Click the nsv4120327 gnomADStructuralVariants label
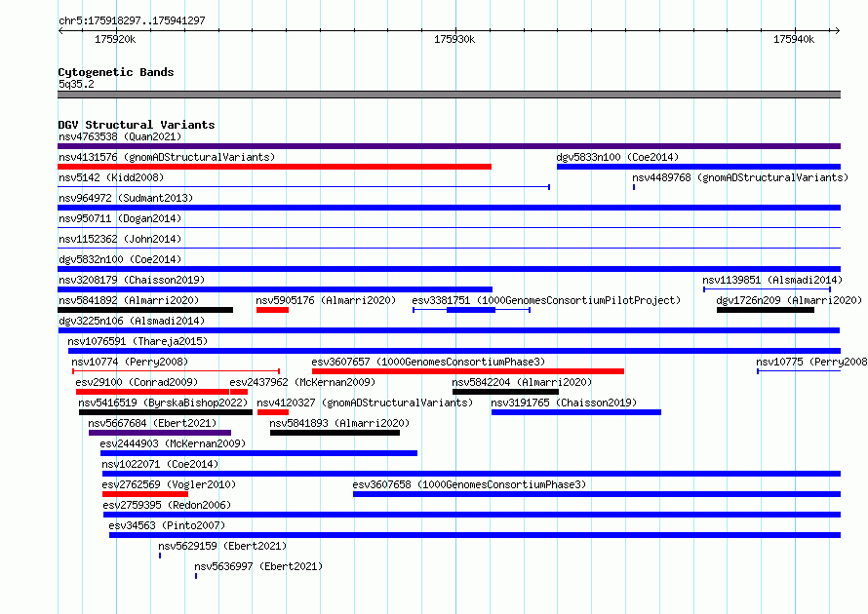This screenshot has height=614, width=868. [365, 403]
